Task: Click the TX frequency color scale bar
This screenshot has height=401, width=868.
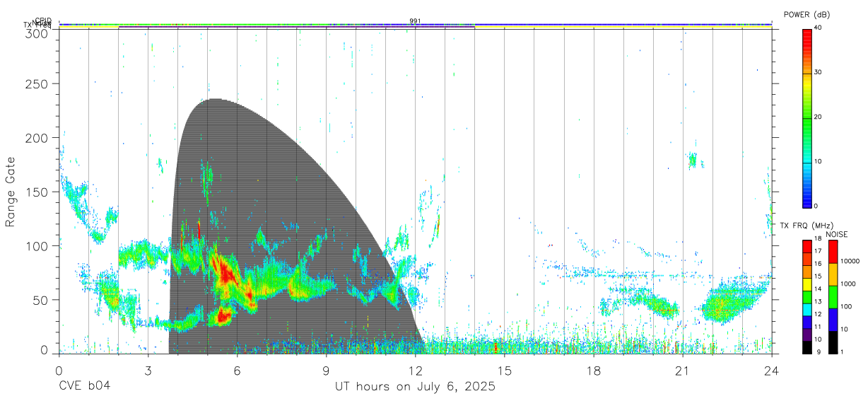Action: 807,296
